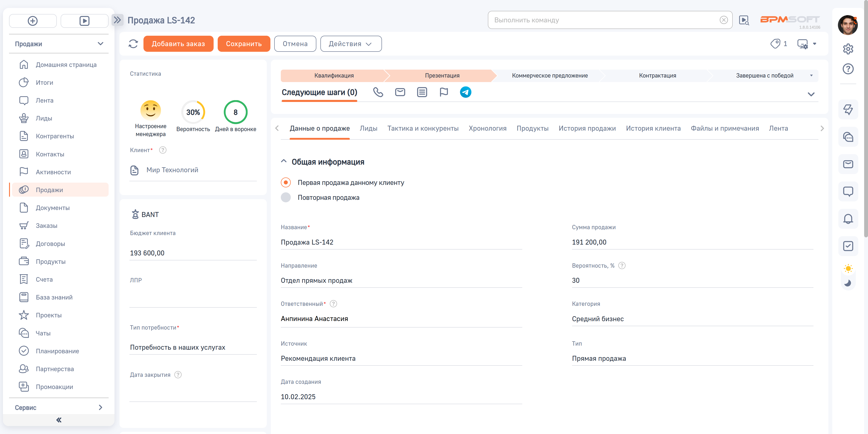Switch to light theme sun icon
This screenshot has width=868, height=434.
(x=848, y=269)
